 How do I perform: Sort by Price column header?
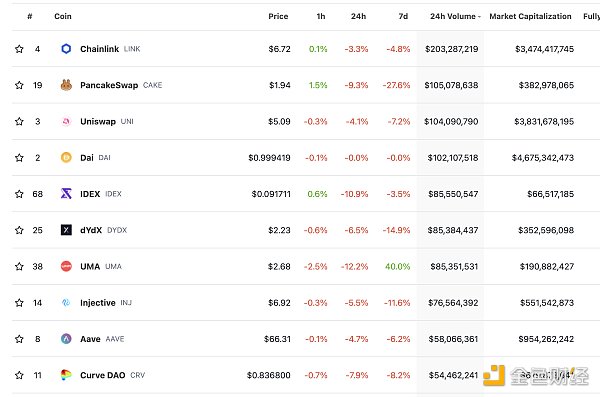pos(278,16)
